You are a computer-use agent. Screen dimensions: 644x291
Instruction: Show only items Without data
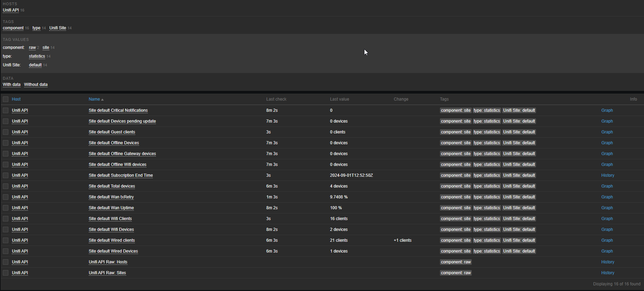coord(36,85)
